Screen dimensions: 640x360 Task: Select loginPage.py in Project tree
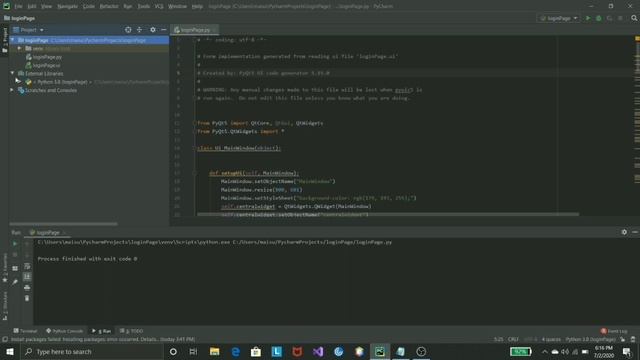(47, 57)
